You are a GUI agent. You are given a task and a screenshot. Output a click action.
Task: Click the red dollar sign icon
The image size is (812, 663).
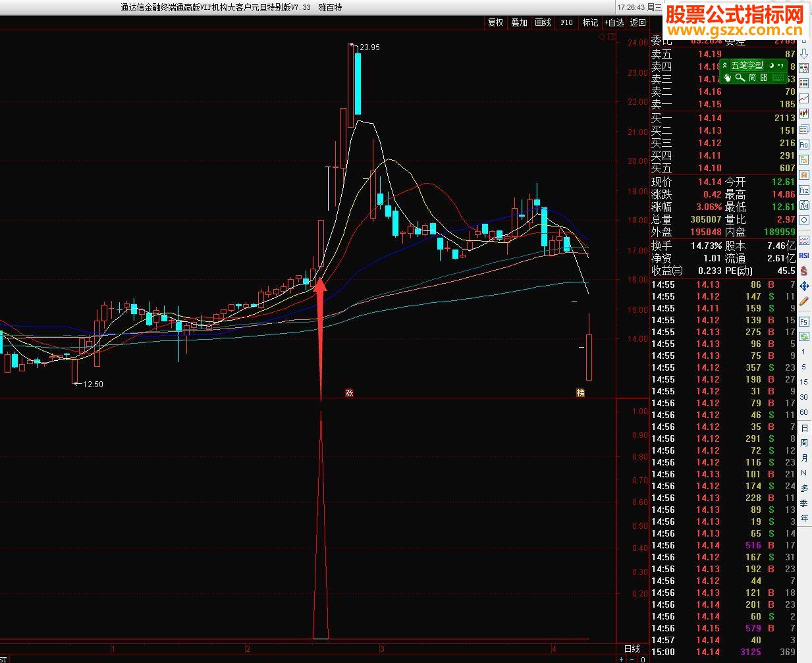[x=804, y=271]
